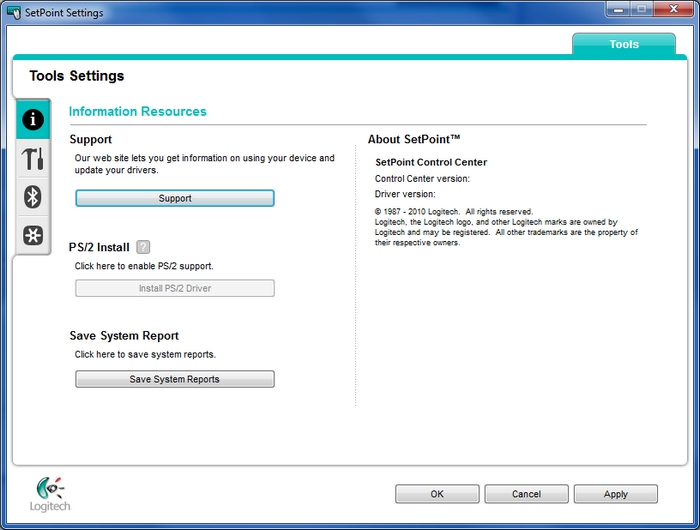Open the Bluetooth settings sidebar icon
Viewport: 700px width, 530px height.
[x=33, y=197]
